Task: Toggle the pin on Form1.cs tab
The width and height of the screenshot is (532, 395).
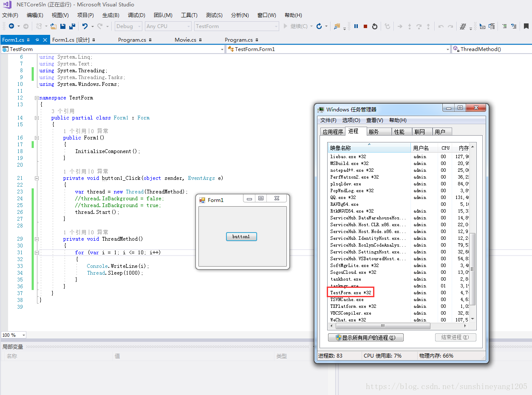Action: (37, 40)
